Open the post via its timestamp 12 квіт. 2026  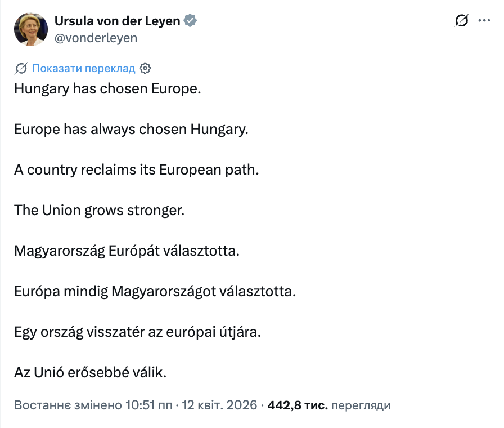(219, 405)
